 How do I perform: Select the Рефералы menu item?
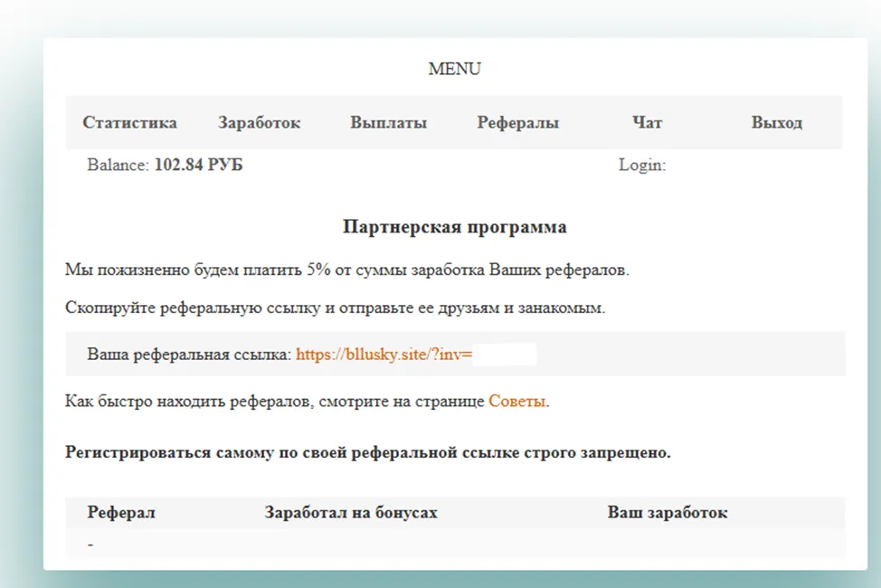(x=518, y=122)
